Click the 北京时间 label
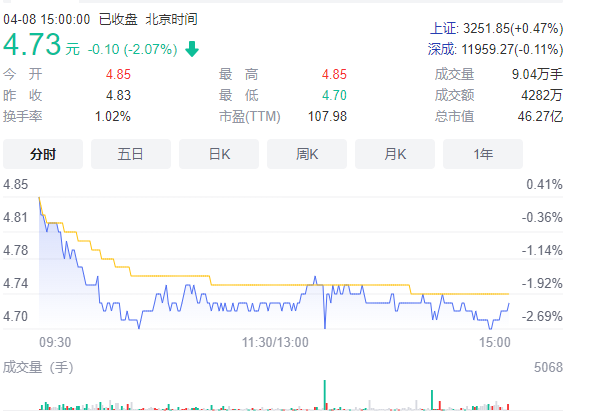The height and width of the screenshot is (415, 603). tap(172, 19)
